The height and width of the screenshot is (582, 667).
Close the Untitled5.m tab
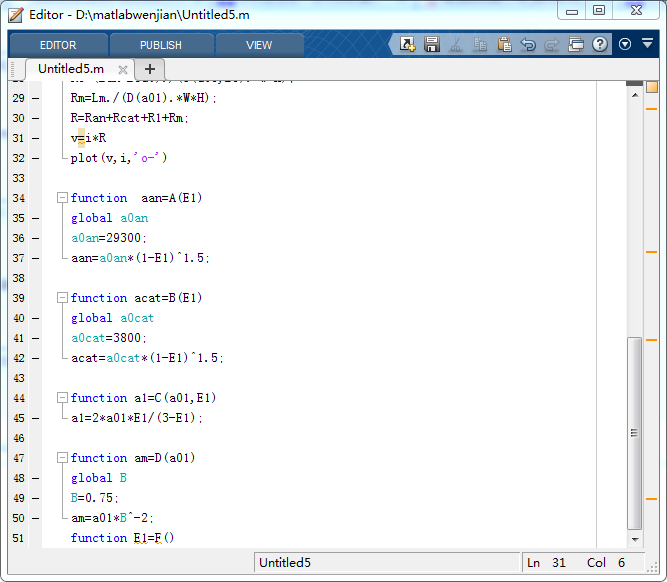123,70
